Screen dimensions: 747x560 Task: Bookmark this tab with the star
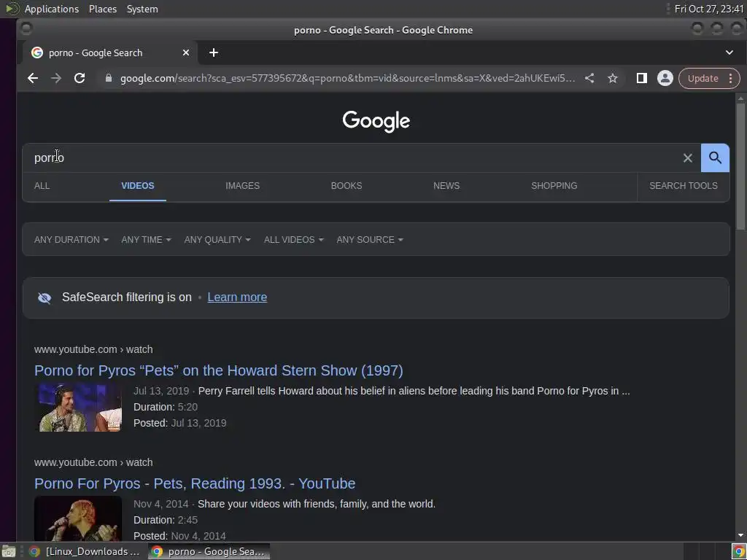coord(613,78)
